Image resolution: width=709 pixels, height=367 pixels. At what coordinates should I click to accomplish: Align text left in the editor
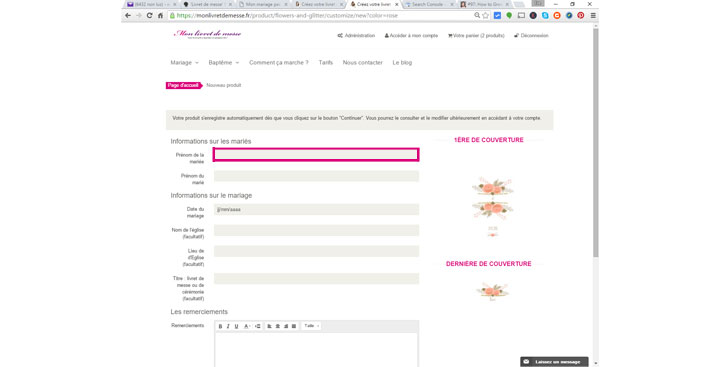tap(269, 326)
